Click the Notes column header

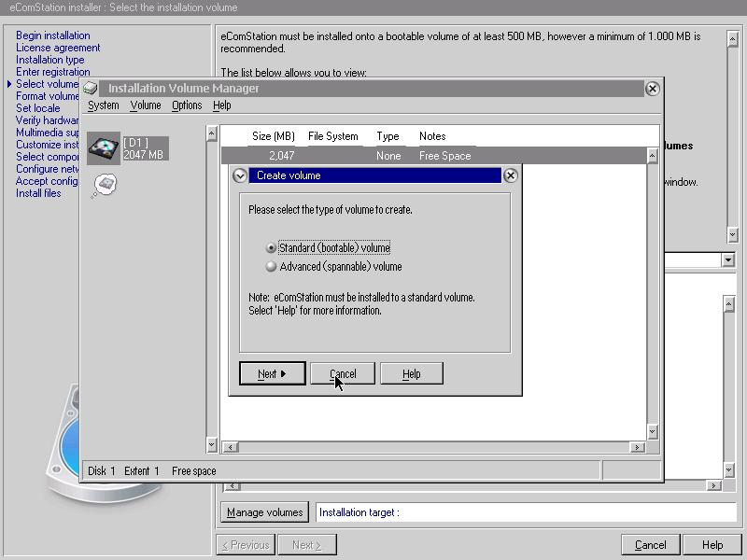click(x=432, y=136)
